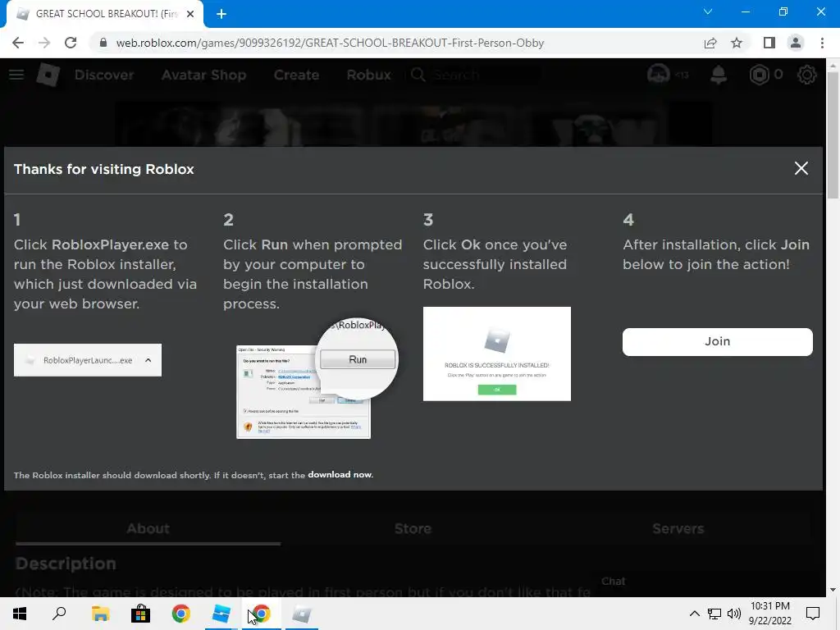
Task: Open the Roblox hamburger menu
Action: 16,75
